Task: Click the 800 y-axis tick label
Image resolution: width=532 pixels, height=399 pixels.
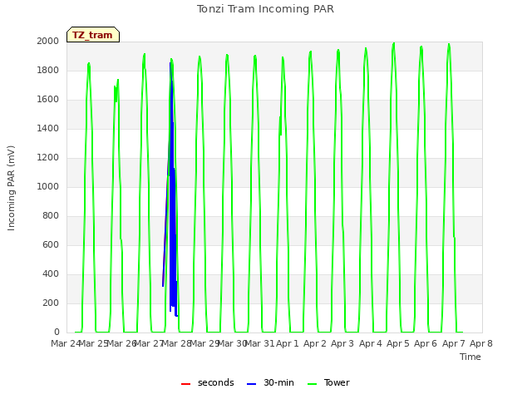Action: [x=51, y=216]
